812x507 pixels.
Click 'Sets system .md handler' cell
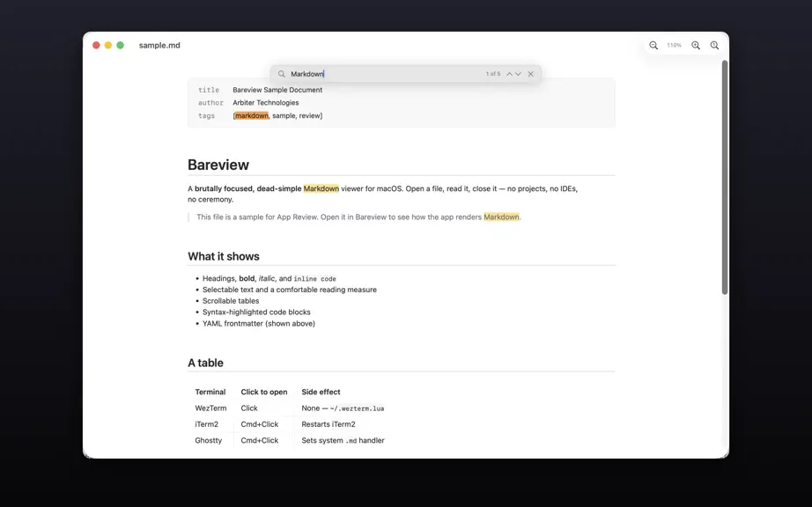click(343, 440)
